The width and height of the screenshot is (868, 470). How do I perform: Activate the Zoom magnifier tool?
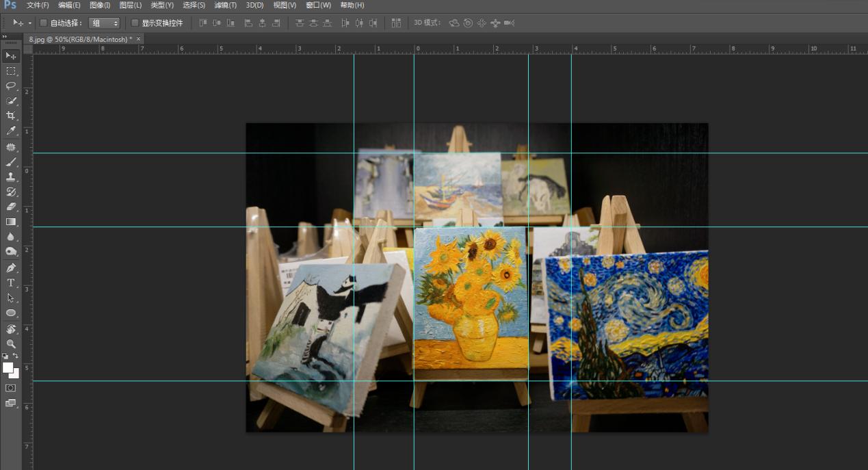pyautogui.click(x=11, y=343)
